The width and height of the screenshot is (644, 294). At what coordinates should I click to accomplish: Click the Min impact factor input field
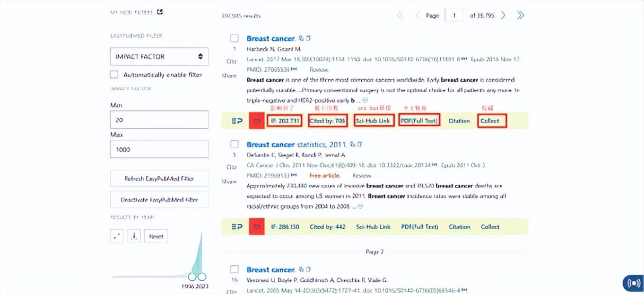pyautogui.click(x=159, y=120)
